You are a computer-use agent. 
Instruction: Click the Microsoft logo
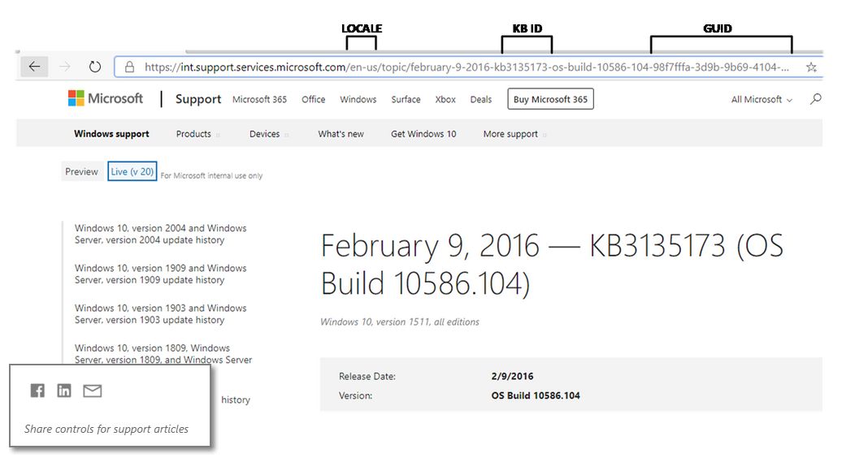click(105, 98)
